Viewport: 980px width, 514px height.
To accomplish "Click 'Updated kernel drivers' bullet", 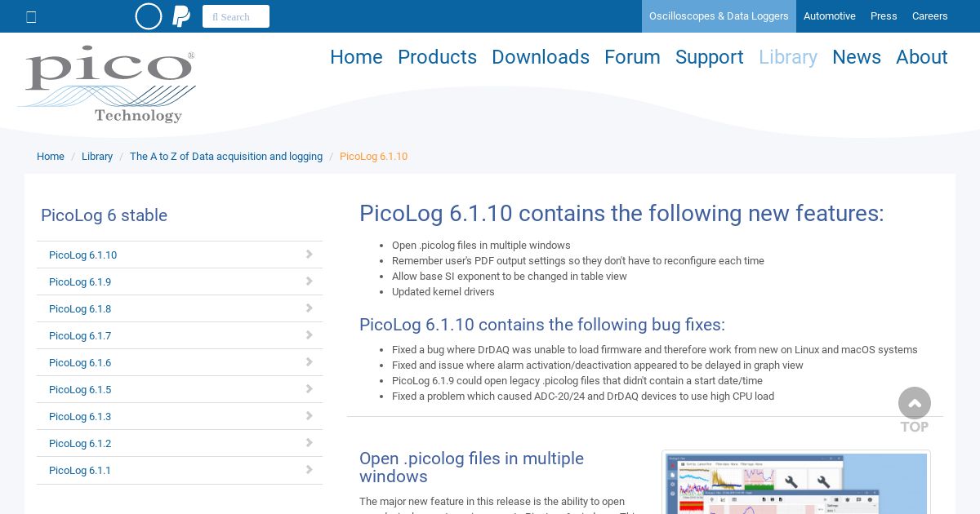I will (x=443, y=292).
